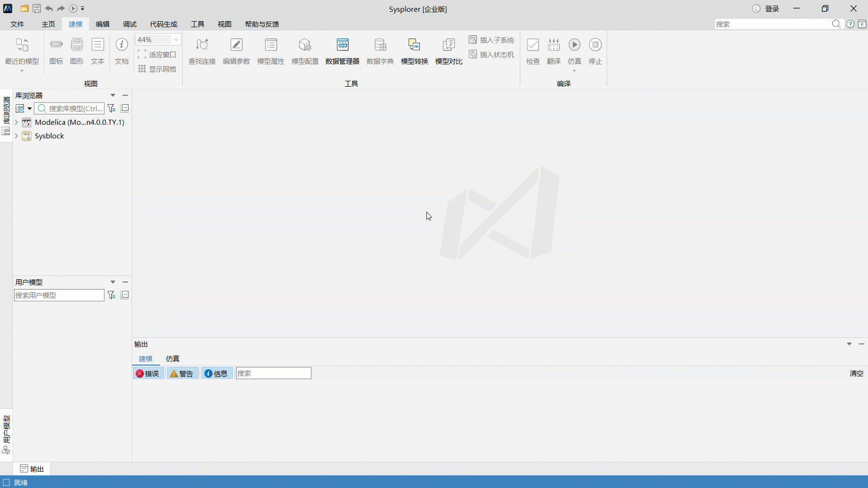Expand the Sysblock tree node
This screenshot has height=488, width=868.
(16, 136)
